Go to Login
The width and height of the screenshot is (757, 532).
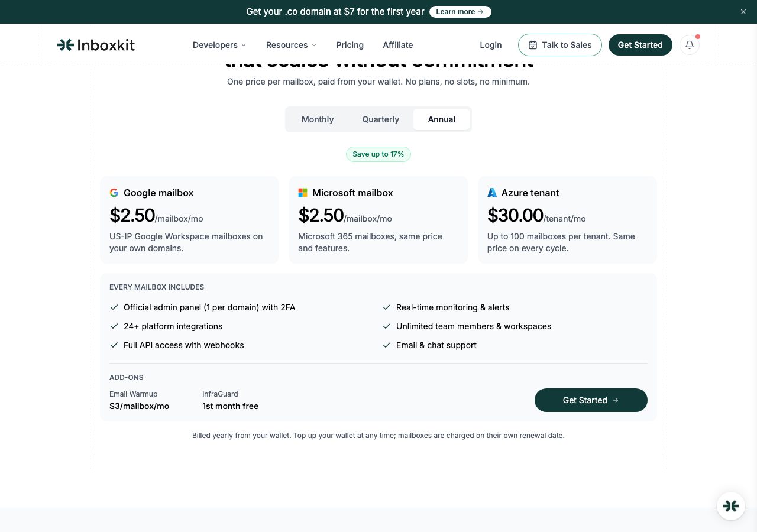pyautogui.click(x=491, y=45)
